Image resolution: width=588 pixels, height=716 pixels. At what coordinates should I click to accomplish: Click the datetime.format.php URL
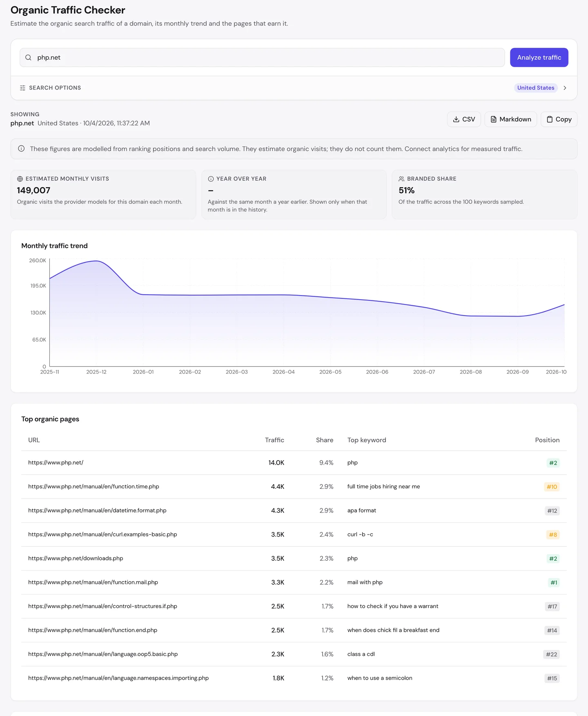97,510
